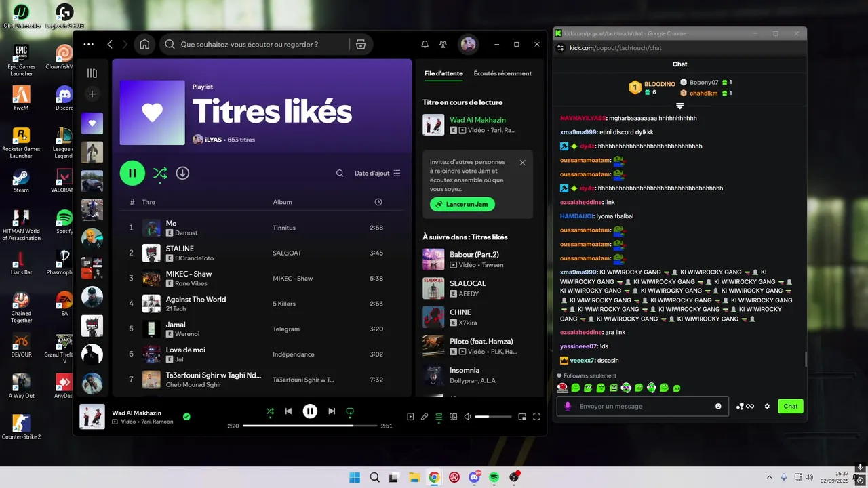Collapse the Spotify library sidebar
Viewport: 868px width, 488px height.
(92, 73)
